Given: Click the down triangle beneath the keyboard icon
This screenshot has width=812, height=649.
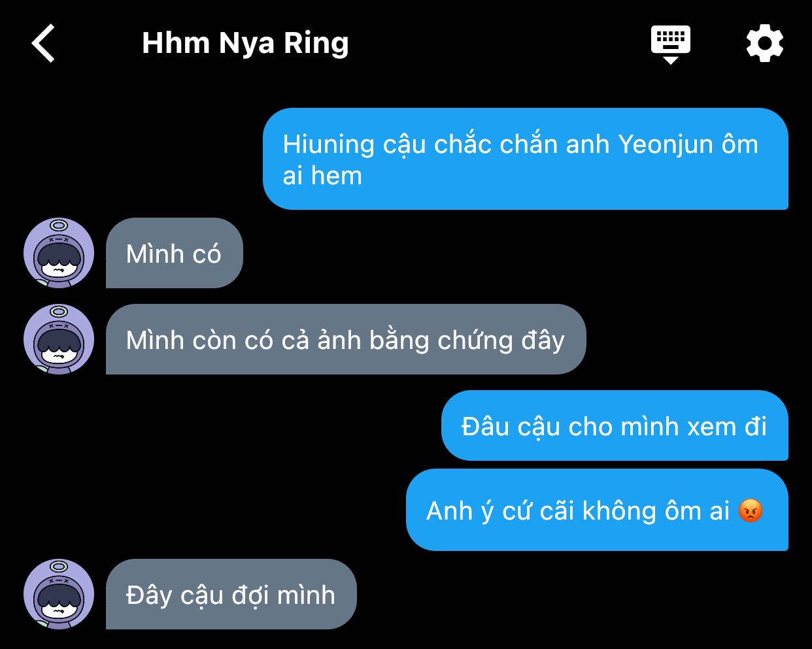Looking at the screenshot, I should coord(671,60).
